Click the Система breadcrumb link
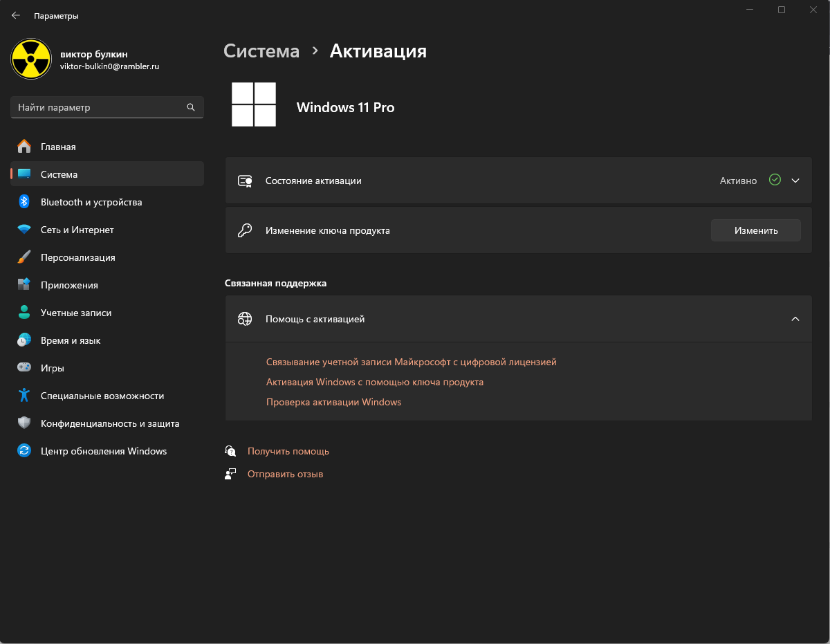Screen dimensions: 830x644 (x=261, y=51)
